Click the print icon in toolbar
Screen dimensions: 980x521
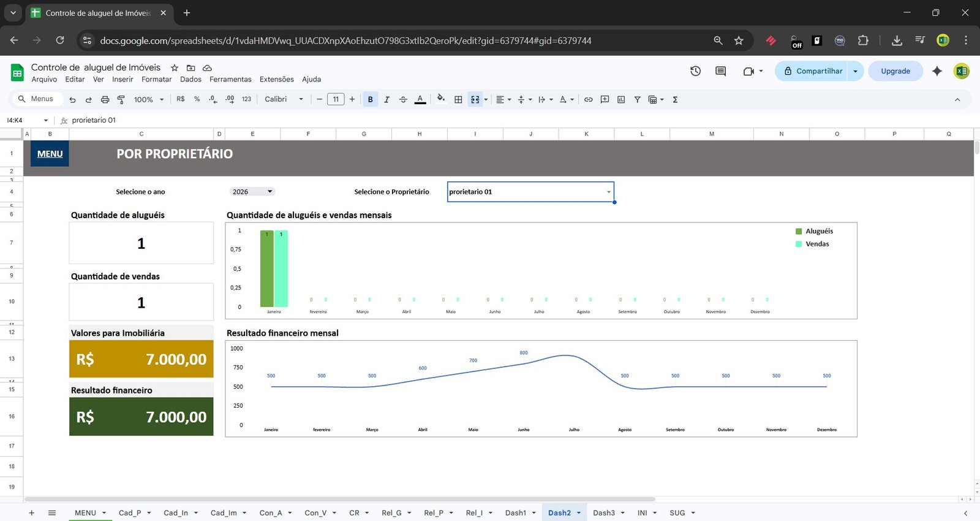105,99
